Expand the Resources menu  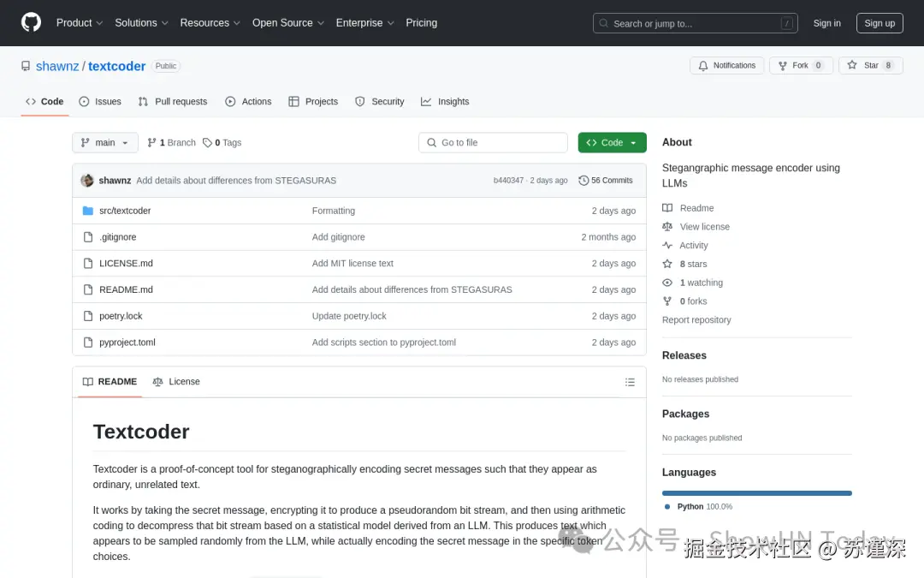pos(210,23)
